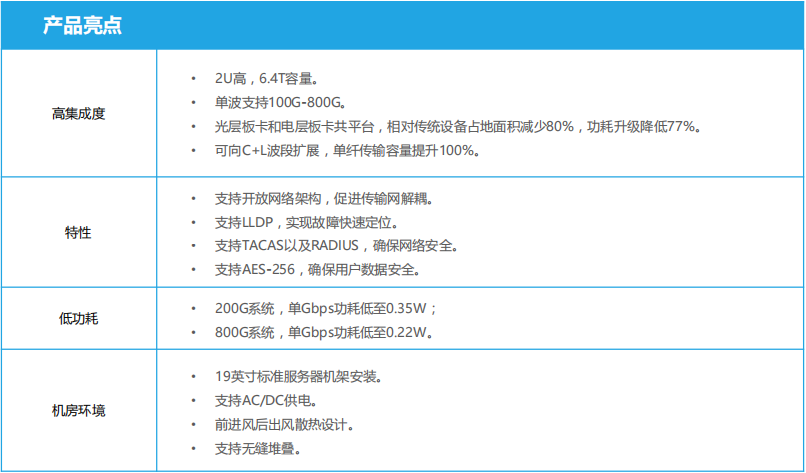Click the 支持TACAS以及RADIUS line
The image size is (806, 473).
(x=336, y=245)
